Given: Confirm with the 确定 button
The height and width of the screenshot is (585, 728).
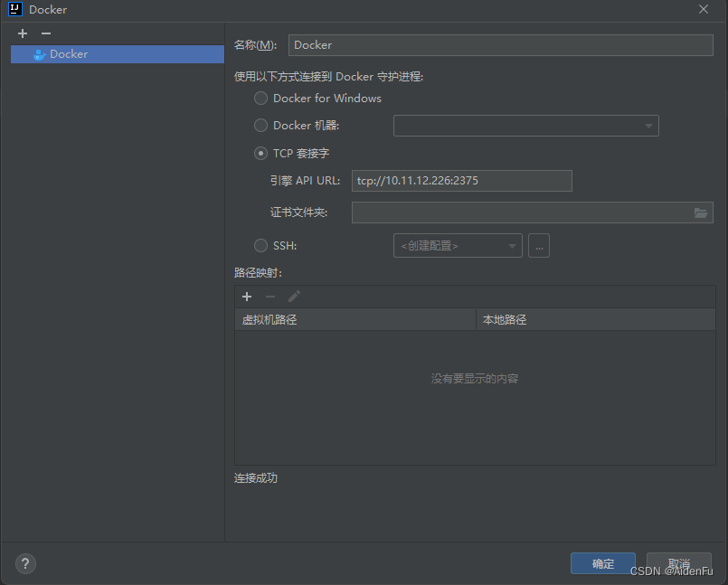Looking at the screenshot, I should click(603, 563).
